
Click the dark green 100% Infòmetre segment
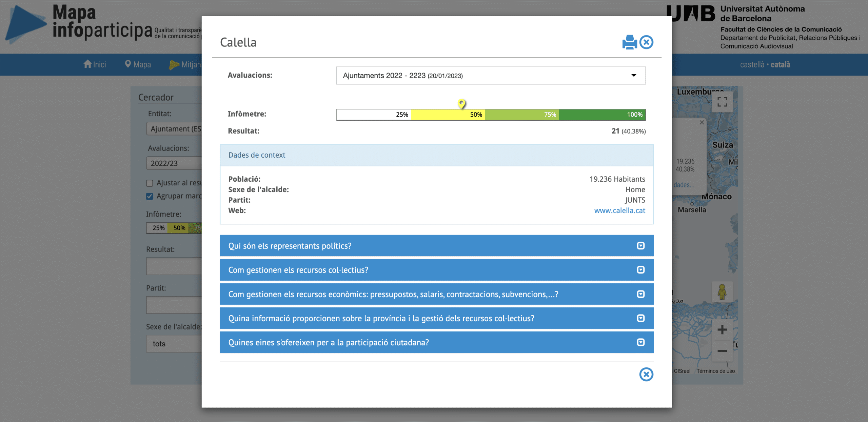[x=602, y=115]
